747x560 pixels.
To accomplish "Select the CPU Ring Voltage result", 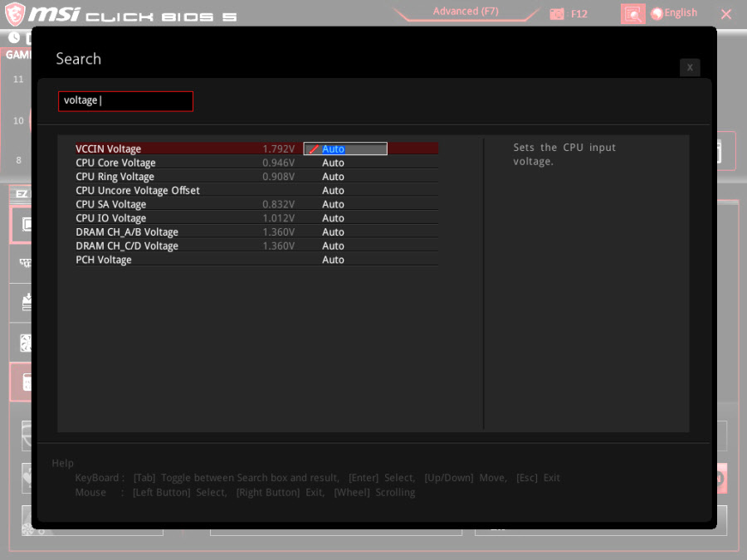I will (115, 177).
